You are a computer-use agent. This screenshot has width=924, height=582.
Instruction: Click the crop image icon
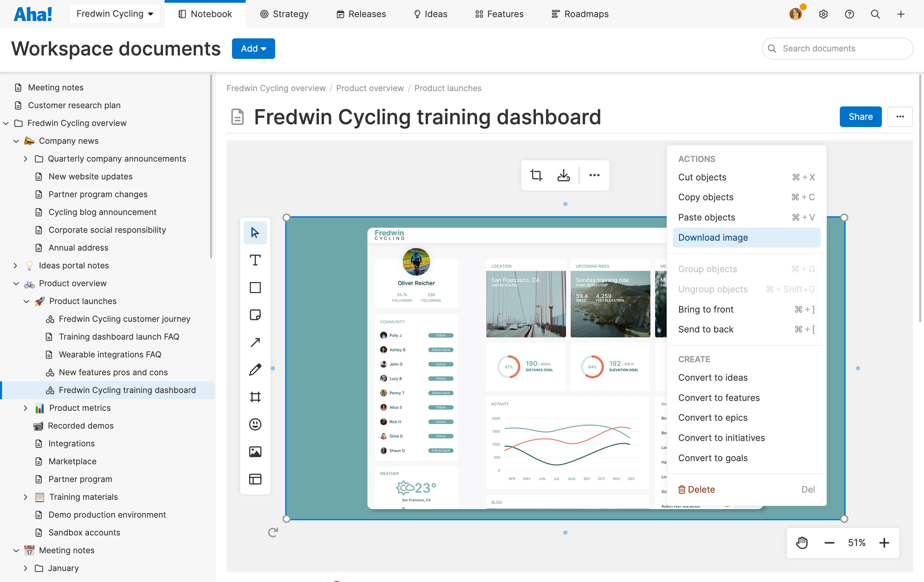pyautogui.click(x=536, y=175)
